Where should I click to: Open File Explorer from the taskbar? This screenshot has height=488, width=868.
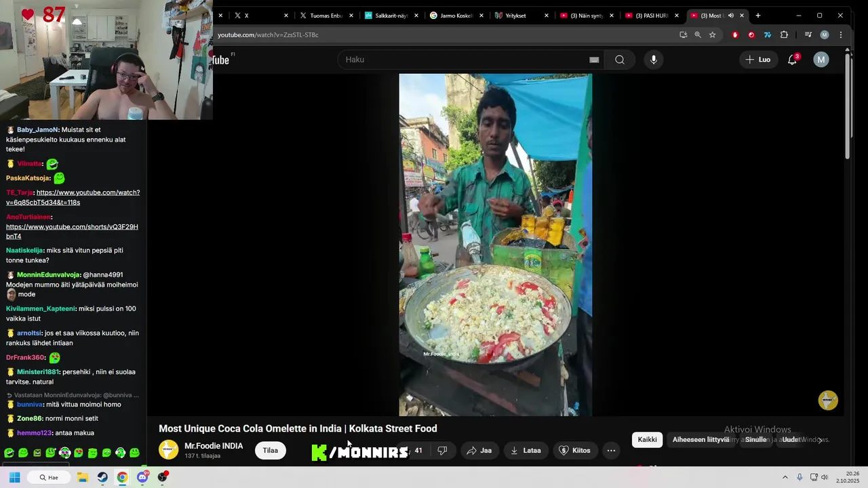point(83,477)
